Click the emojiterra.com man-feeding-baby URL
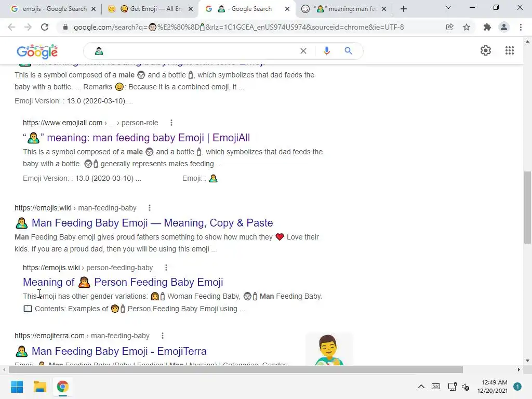532x399 pixels. pyautogui.click(x=82, y=336)
